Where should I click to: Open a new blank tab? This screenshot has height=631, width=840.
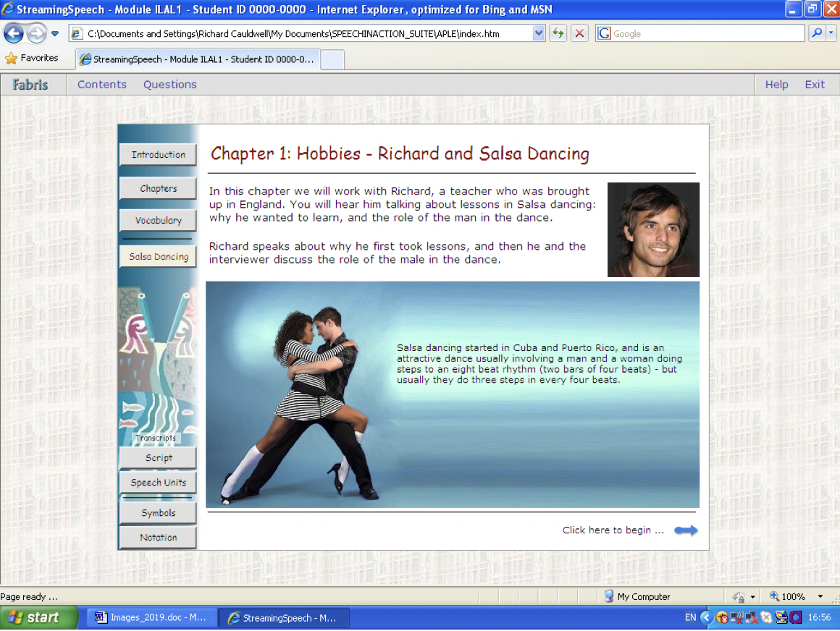point(332,59)
